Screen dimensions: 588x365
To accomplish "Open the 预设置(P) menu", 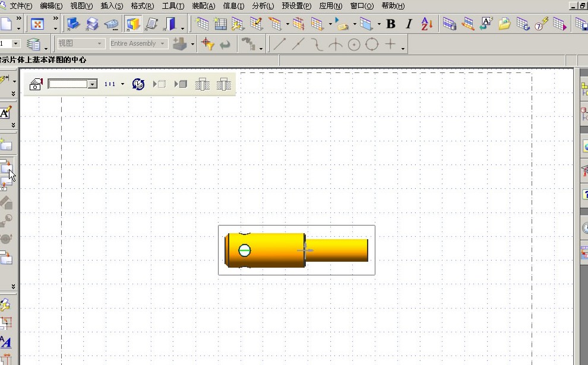I will (x=296, y=6).
